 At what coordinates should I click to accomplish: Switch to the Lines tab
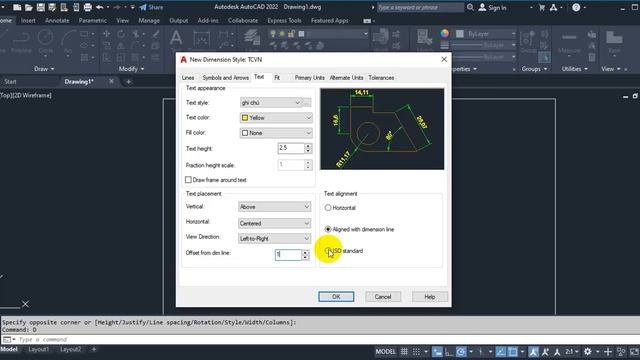[x=188, y=78]
